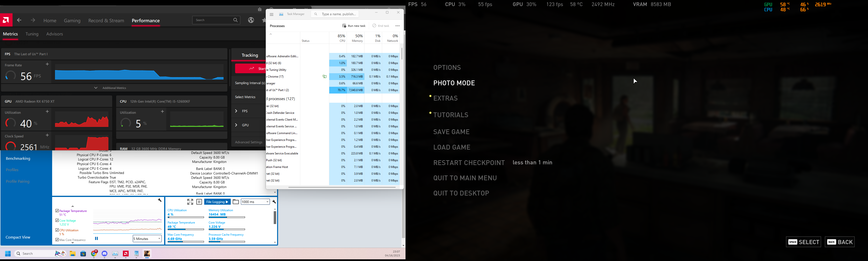This screenshot has height=261, width=868.
Task: Click the XTU monitor panel scrollbar thumb
Action: 275,217
